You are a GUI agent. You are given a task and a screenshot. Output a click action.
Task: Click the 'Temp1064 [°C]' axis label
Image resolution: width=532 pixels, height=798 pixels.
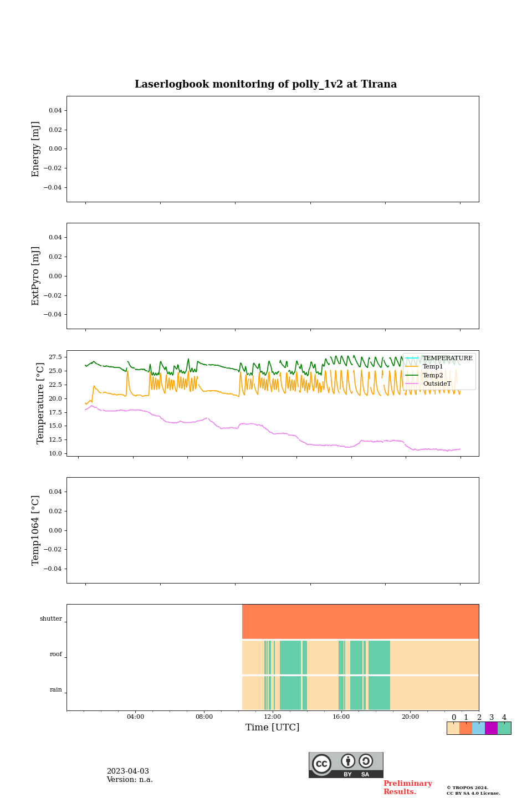(x=35, y=530)
